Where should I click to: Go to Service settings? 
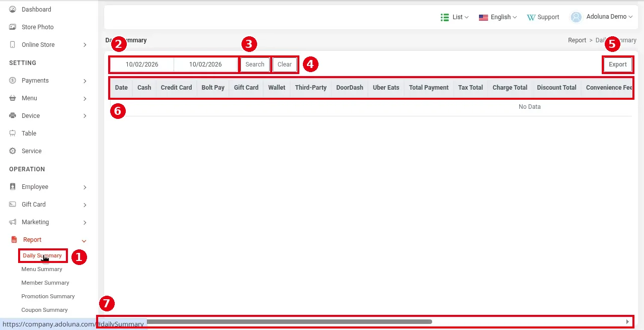(x=32, y=151)
